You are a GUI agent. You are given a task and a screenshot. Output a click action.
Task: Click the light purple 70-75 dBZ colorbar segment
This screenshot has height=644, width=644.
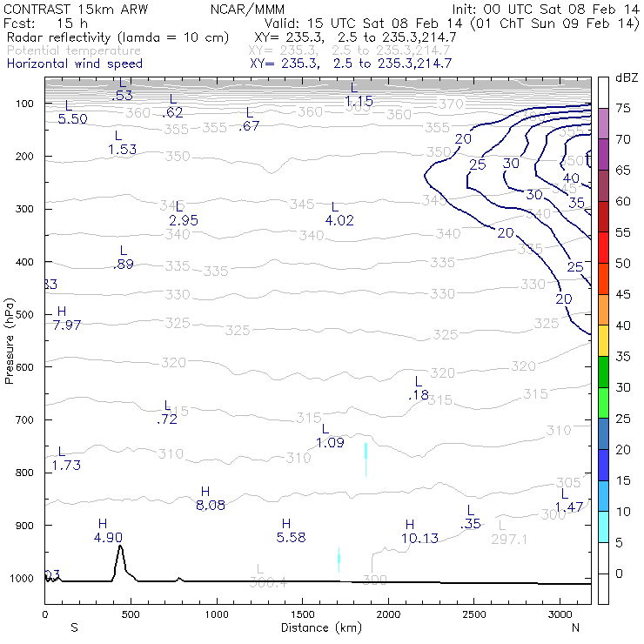pyautogui.click(x=603, y=124)
